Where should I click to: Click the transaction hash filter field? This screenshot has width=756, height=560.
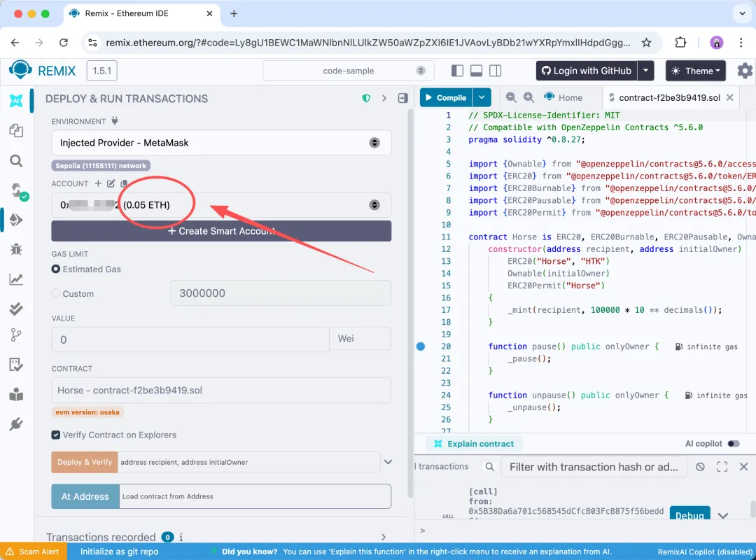pos(594,467)
